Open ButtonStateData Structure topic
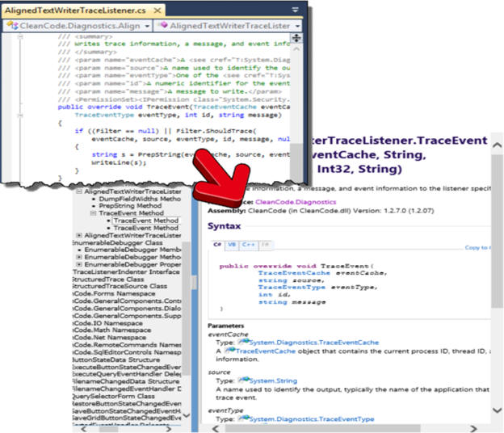 116,359
